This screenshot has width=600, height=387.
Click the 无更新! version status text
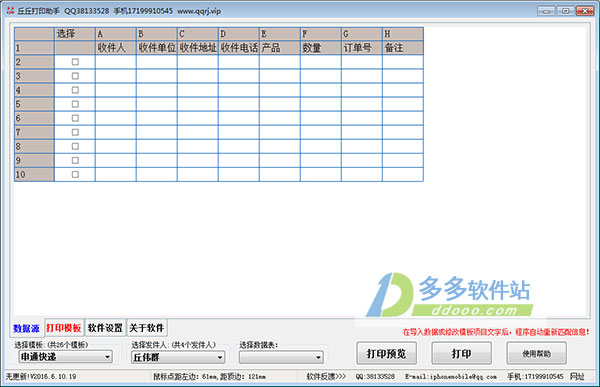(x=41, y=377)
